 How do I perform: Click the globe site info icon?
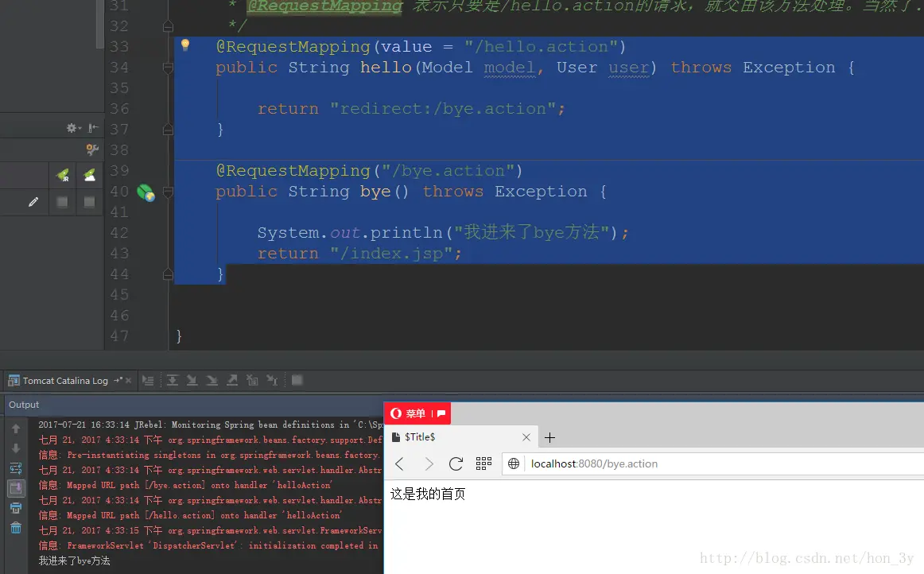514,463
